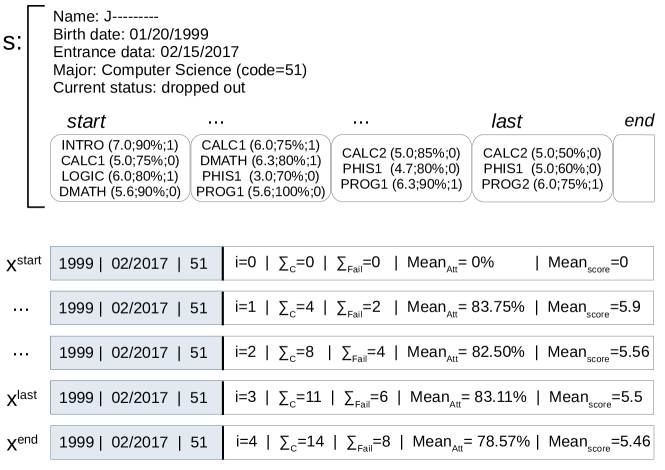Select the semester box with CALC2 (5.0;85%;0)

400,167
